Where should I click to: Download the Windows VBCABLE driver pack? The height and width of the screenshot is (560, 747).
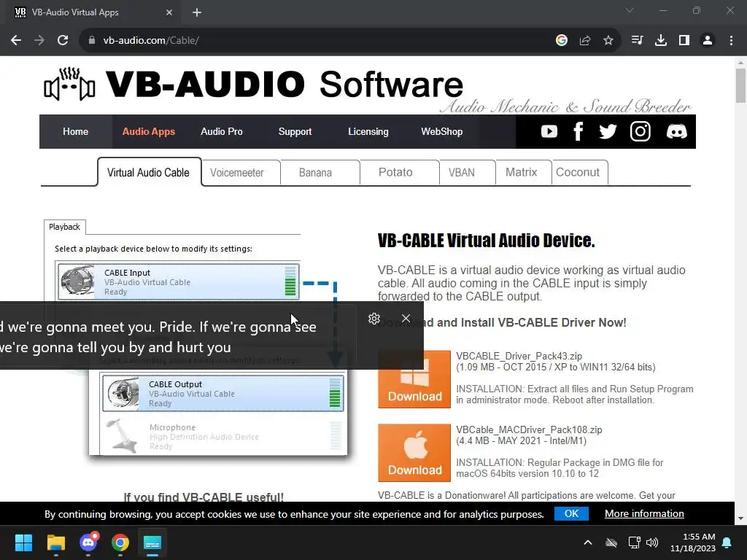point(414,379)
